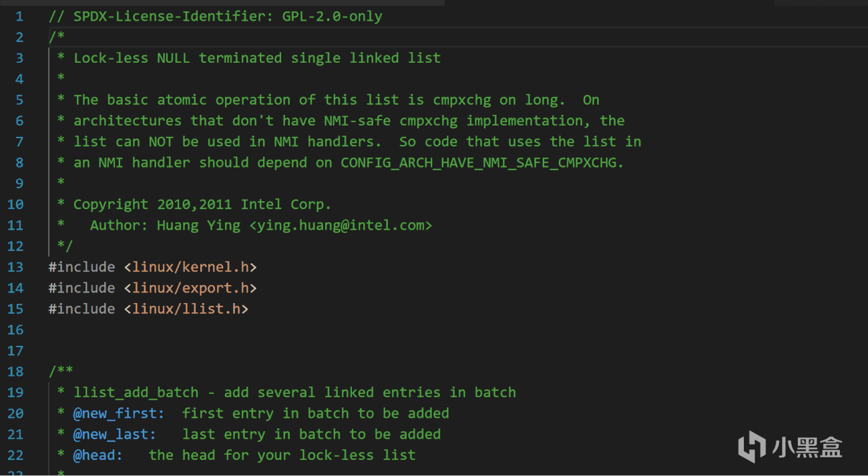
Task: Click the ying.huang@intel.com email address
Action: 341,225
